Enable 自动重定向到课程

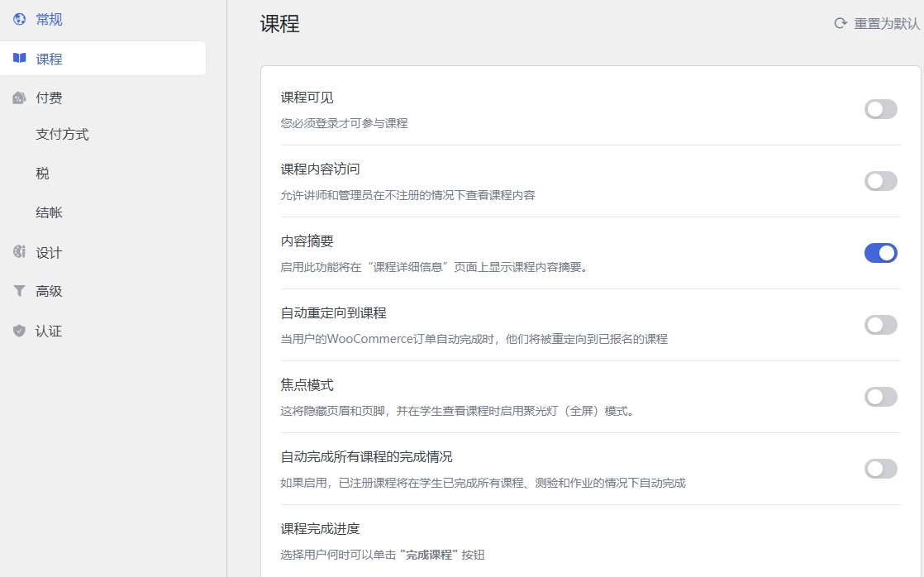pyautogui.click(x=881, y=325)
